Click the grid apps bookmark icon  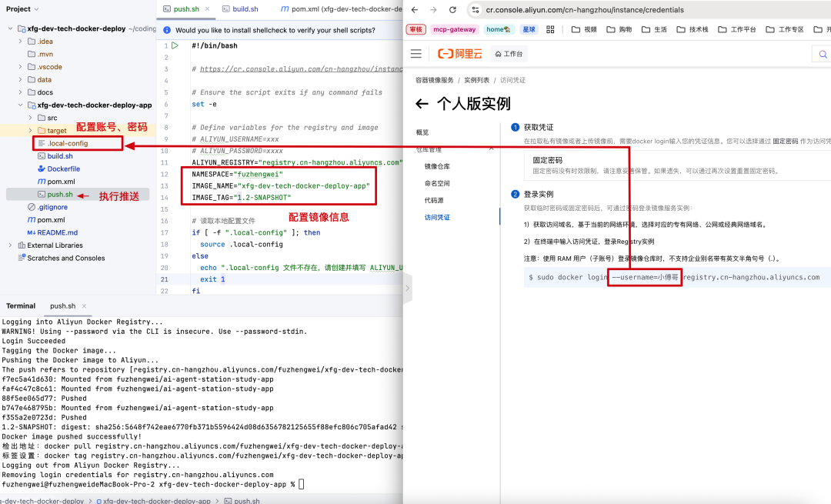click(x=550, y=29)
